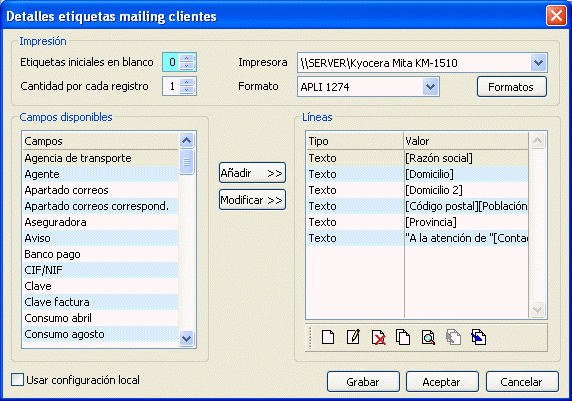Viewport: 572px width, 401px height.
Task: Click the Añadir >> button
Action: click(252, 173)
